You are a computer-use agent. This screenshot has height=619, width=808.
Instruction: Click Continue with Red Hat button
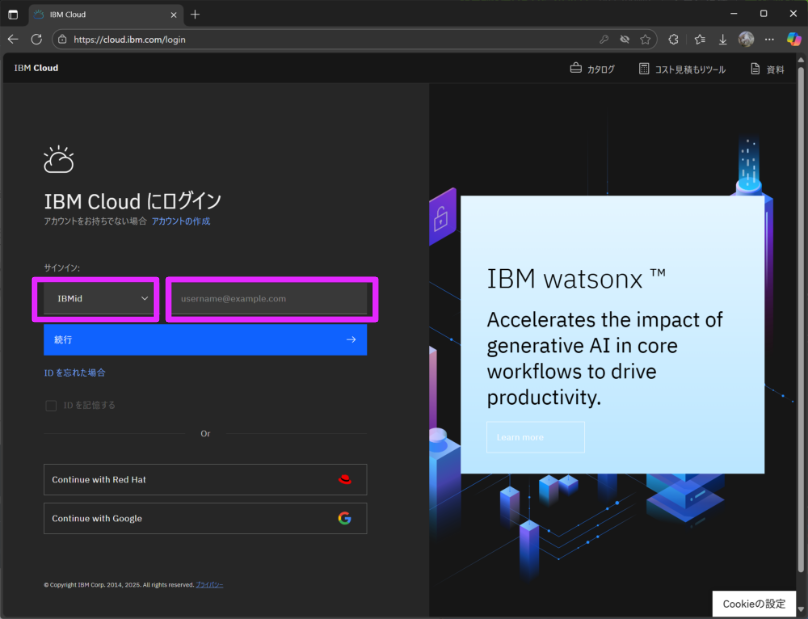pos(205,480)
